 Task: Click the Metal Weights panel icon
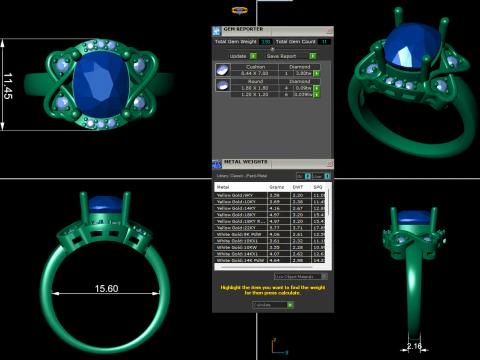[x=217, y=164]
